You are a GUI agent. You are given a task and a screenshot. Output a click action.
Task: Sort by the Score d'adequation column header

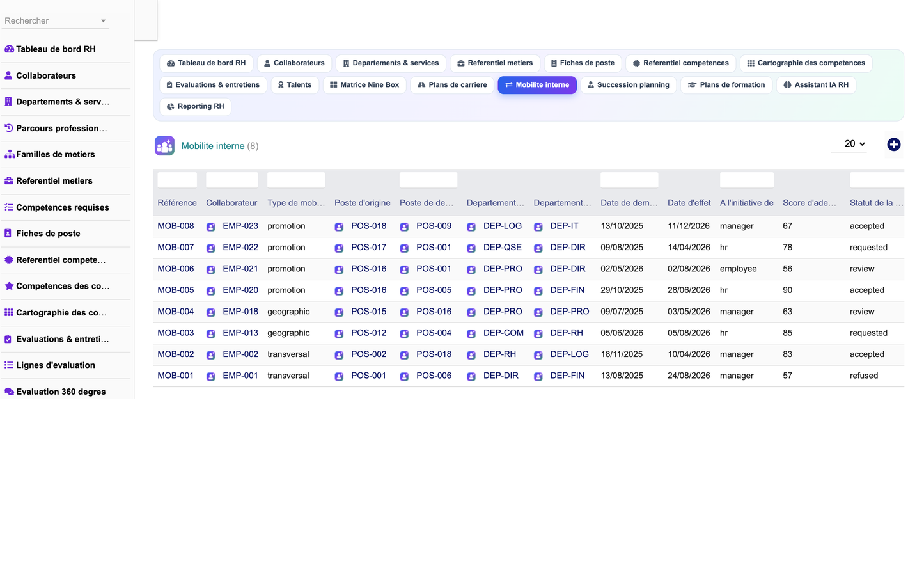point(810,203)
